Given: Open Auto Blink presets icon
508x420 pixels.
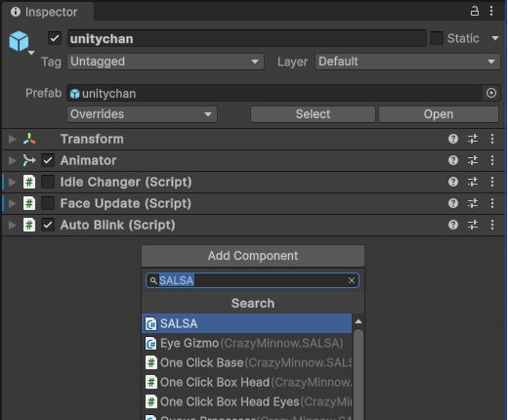Looking at the screenshot, I should point(473,225).
